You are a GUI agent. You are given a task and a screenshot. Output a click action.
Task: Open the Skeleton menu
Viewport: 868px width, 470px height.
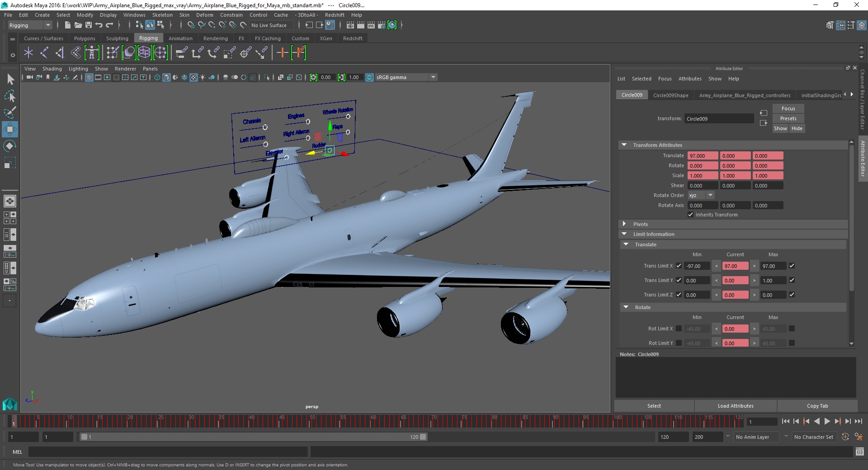pos(162,15)
